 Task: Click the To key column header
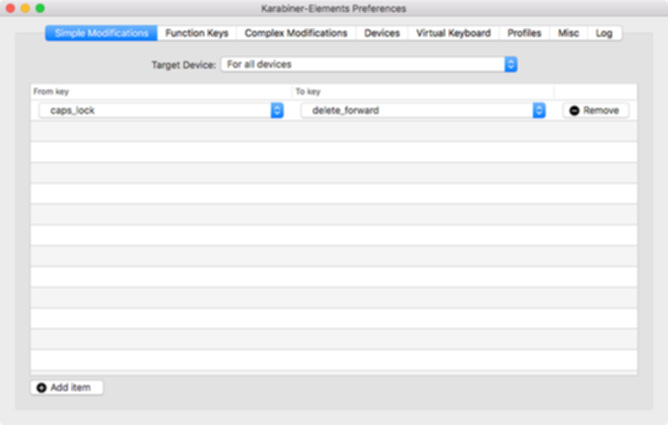pos(423,92)
